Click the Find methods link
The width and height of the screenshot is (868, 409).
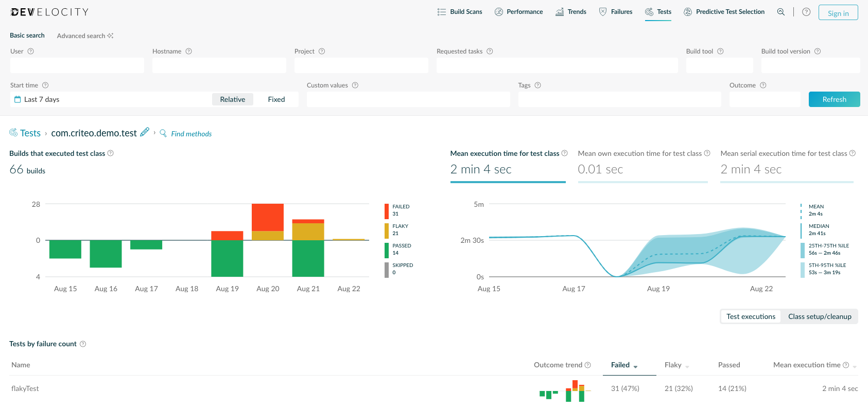[191, 134]
